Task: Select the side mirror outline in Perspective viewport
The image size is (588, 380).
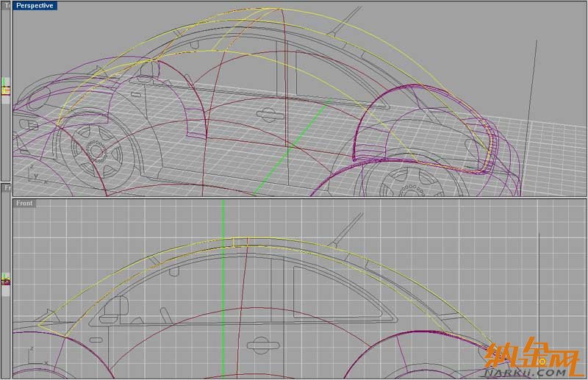Action: [150, 70]
